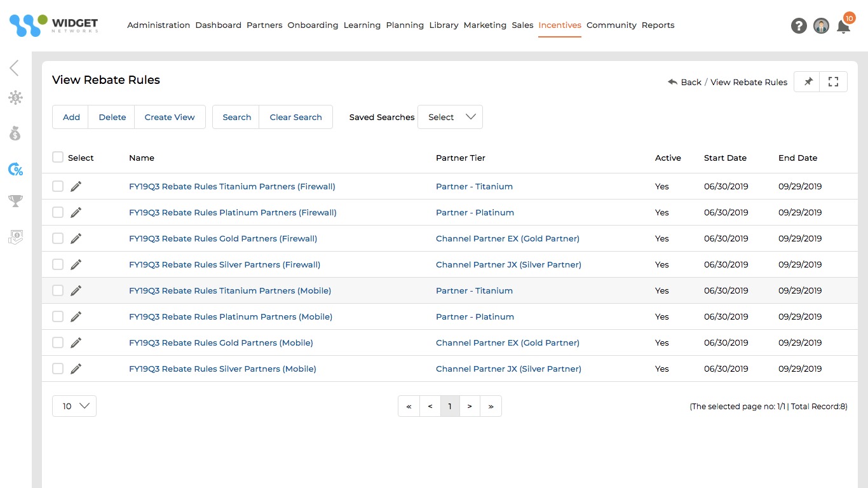868x488 pixels.
Task: Click the Clear Search button
Action: (x=295, y=117)
